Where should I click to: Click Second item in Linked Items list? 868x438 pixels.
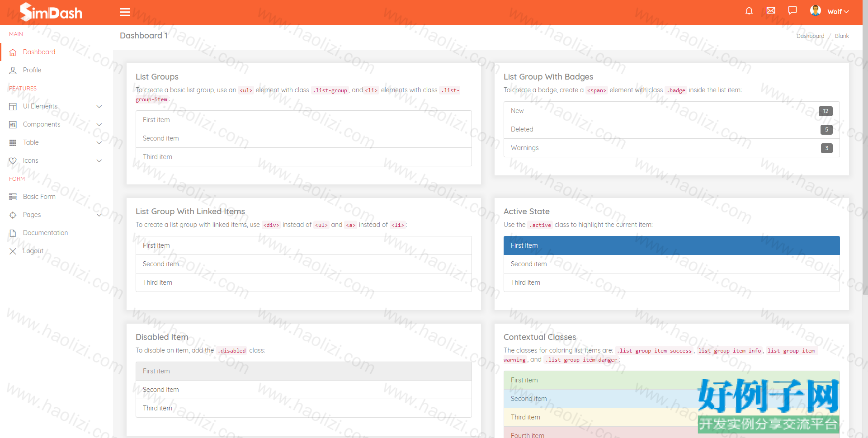tap(303, 264)
